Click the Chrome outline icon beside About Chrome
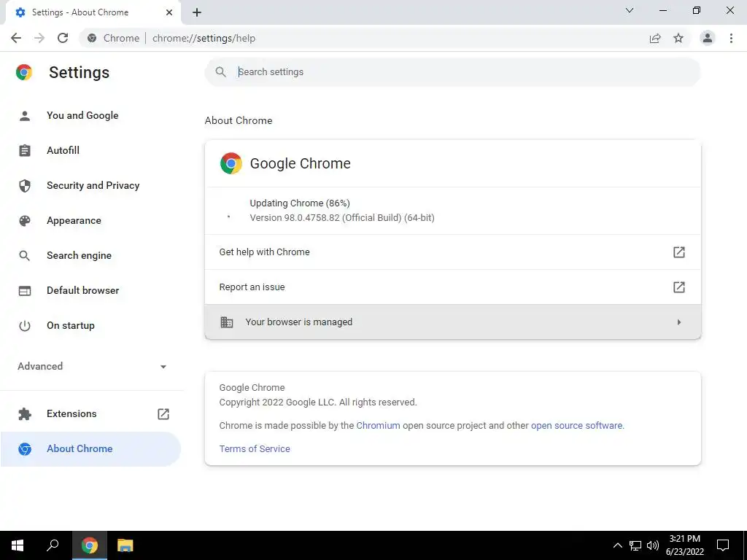 [25, 448]
